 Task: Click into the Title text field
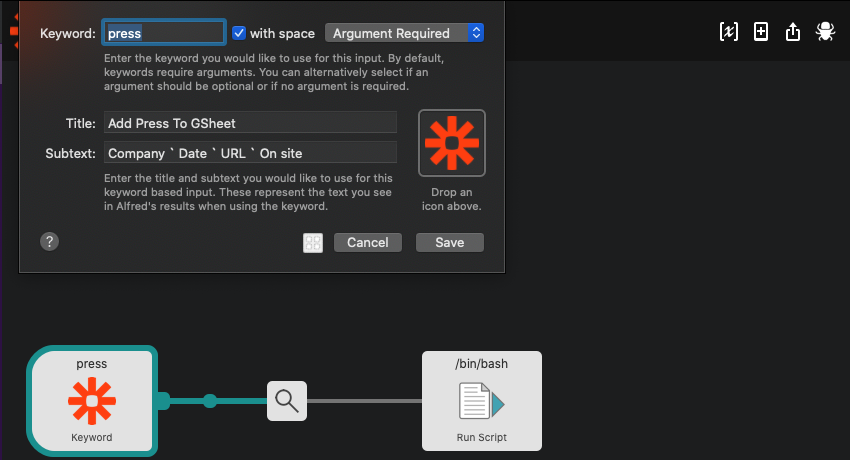[x=250, y=122]
